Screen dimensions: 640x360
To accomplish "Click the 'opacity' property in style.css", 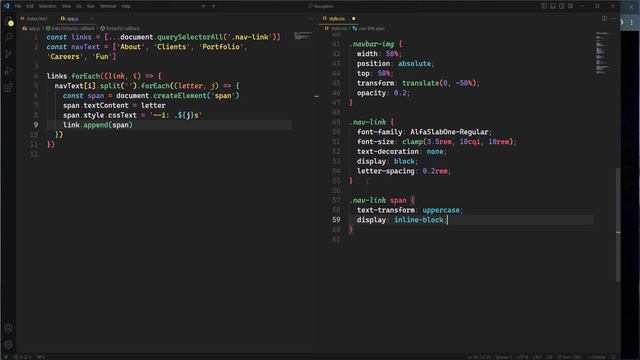I will tap(371, 93).
